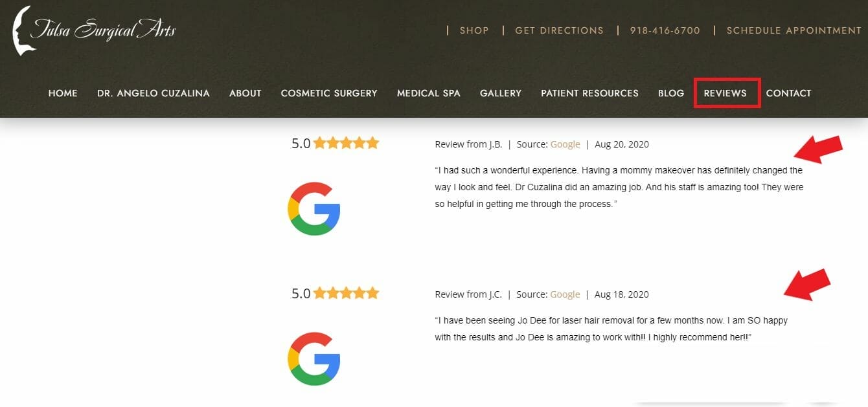Open the COSMETIC SURGERY menu

pos(329,93)
